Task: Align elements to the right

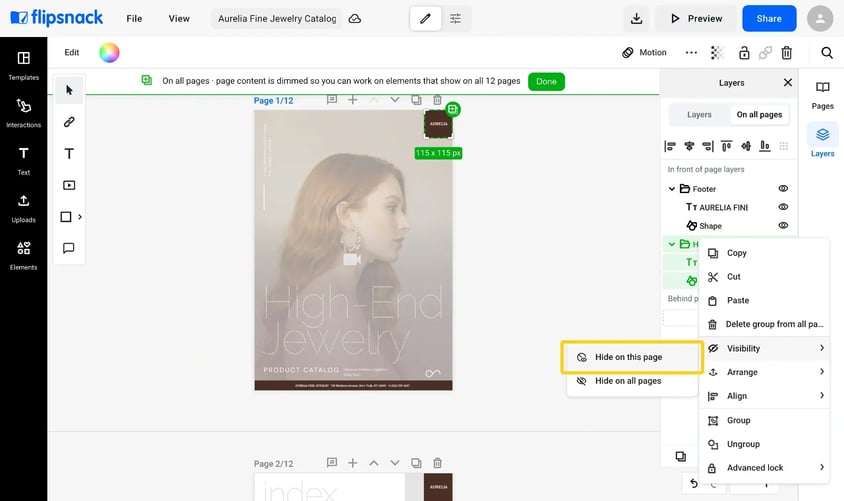Action: (708, 146)
